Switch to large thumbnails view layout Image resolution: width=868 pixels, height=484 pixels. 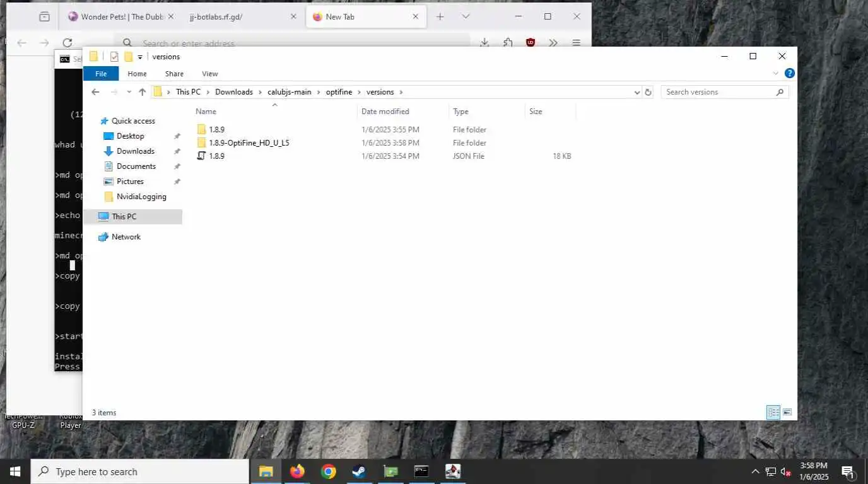click(787, 413)
